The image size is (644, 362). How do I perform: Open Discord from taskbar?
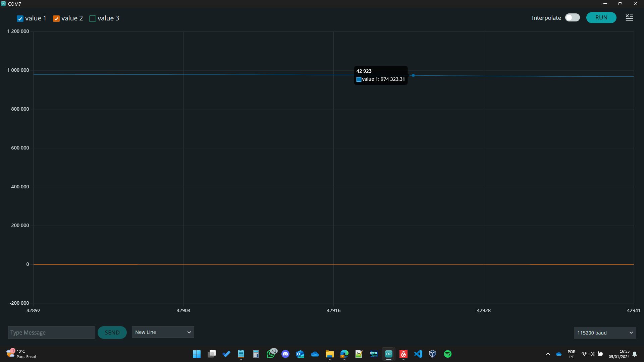click(x=285, y=354)
